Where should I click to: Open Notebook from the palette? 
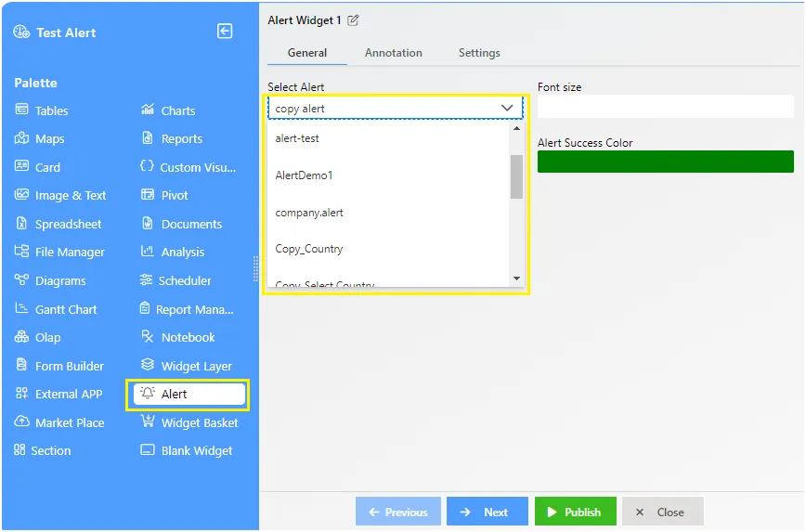pyautogui.click(x=178, y=338)
